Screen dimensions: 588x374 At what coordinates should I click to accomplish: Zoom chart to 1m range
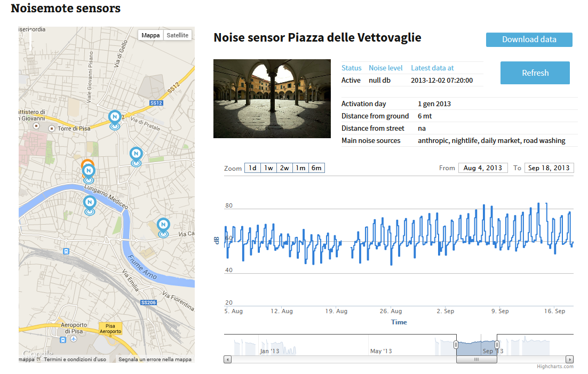300,168
